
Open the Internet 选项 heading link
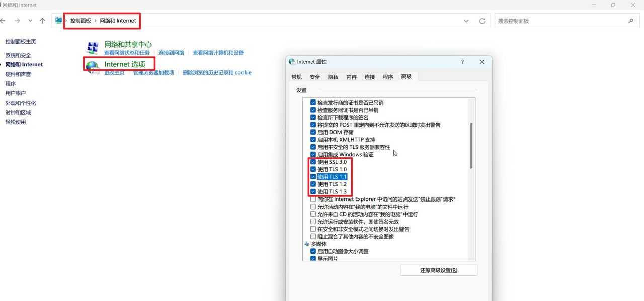pos(125,64)
